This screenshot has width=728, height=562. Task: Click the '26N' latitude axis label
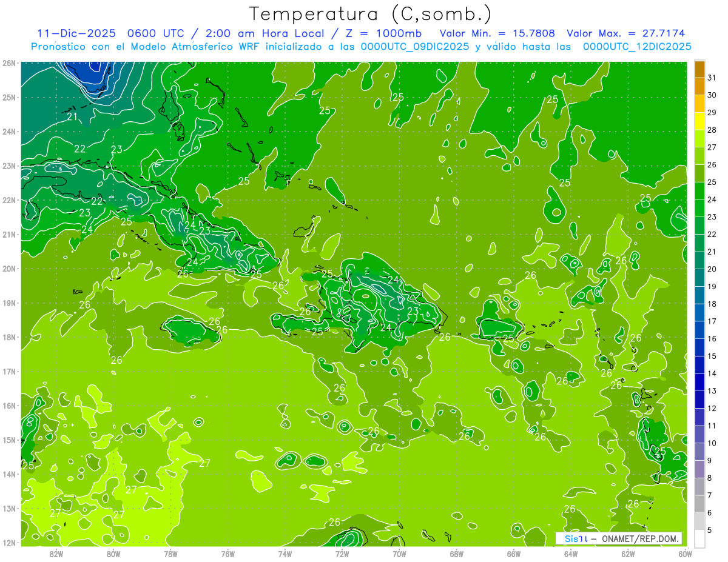[8, 63]
